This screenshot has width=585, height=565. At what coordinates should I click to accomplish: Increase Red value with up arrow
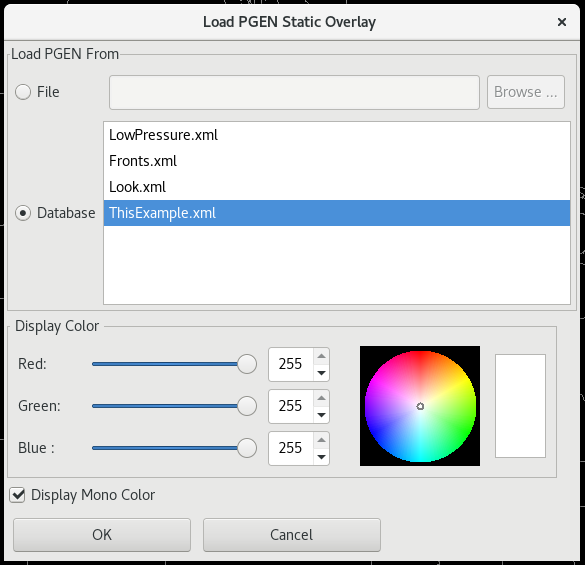pyautogui.click(x=321, y=356)
